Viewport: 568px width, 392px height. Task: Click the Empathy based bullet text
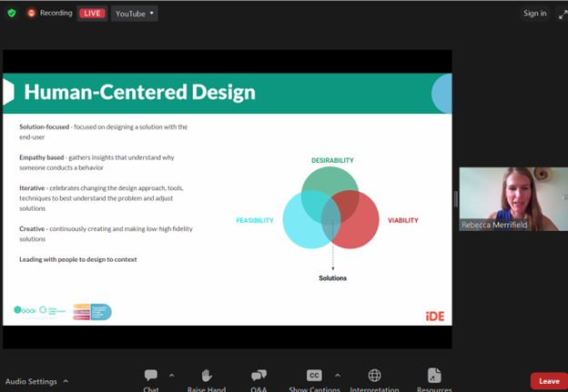pyautogui.click(x=96, y=163)
